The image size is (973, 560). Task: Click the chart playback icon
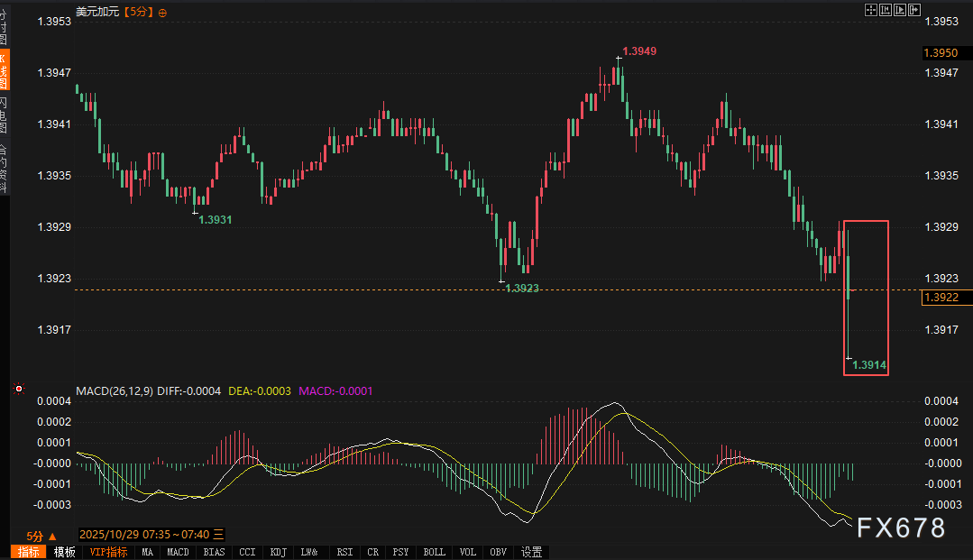(x=899, y=9)
